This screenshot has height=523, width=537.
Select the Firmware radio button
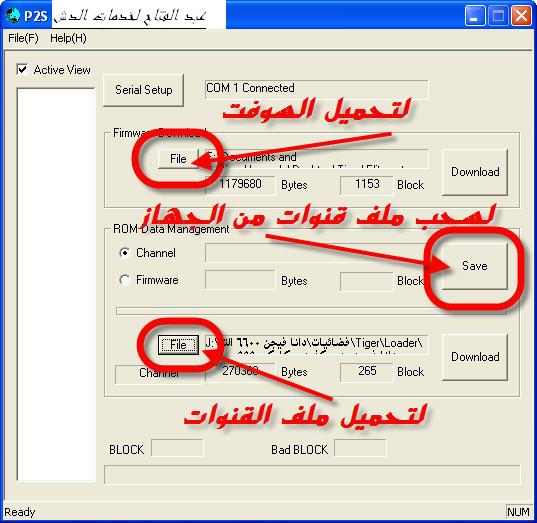click(x=124, y=280)
